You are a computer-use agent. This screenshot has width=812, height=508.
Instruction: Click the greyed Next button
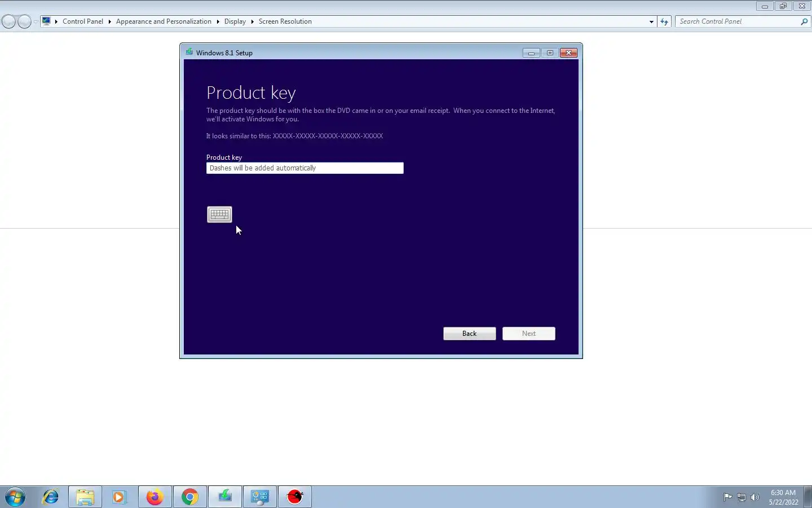tap(528, 334)
